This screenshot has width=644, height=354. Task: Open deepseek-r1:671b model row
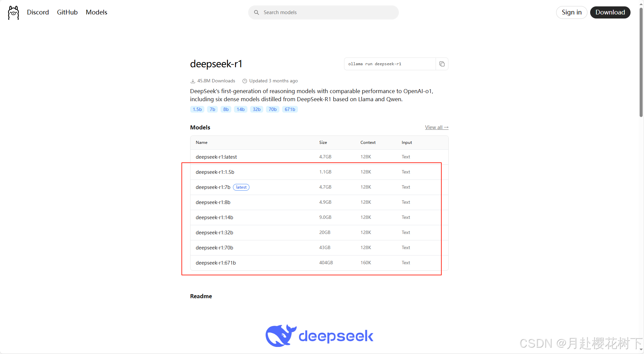point(319,263)
